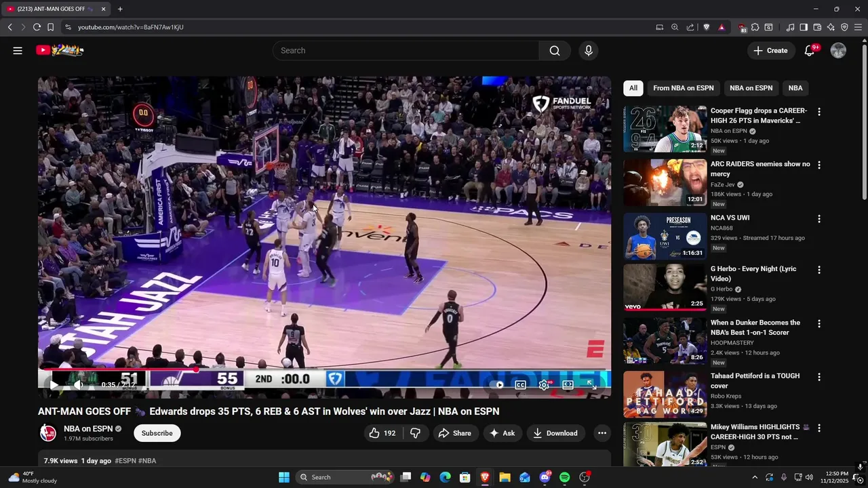Go to YouTube home via the logo
The width and height of the screenshot is (868, 488).
click(x=60, y=50)
